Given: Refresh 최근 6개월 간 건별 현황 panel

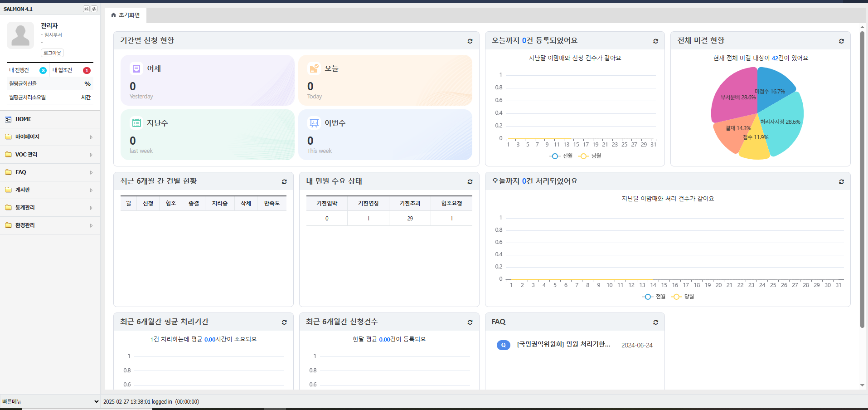Looking at the screenshot, I should tap(284, 182).
